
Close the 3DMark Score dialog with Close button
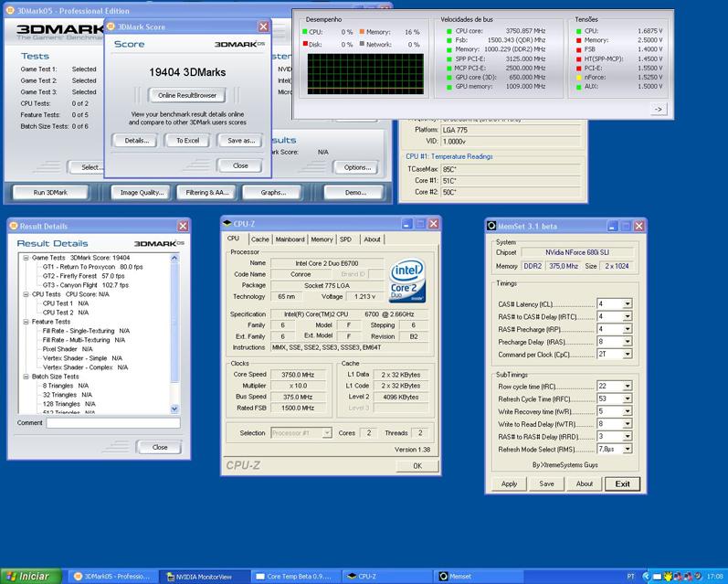pos(240,165)
